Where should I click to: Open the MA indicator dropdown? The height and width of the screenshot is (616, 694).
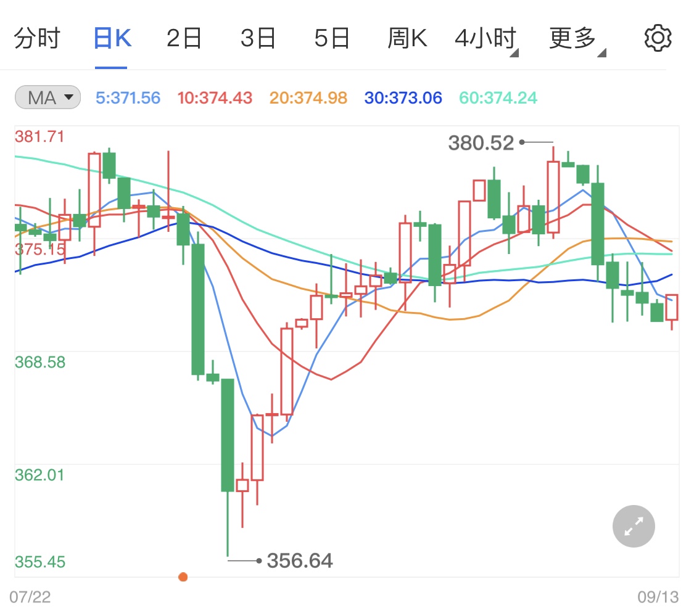coord(48,97)
